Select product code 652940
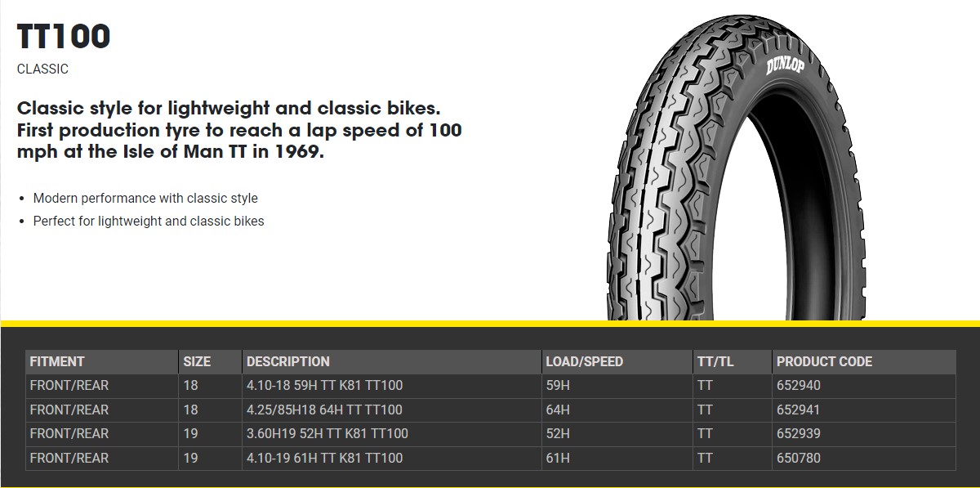Image resolution: width=980 pixels, height=488 pixels. (x=799, y=386)
